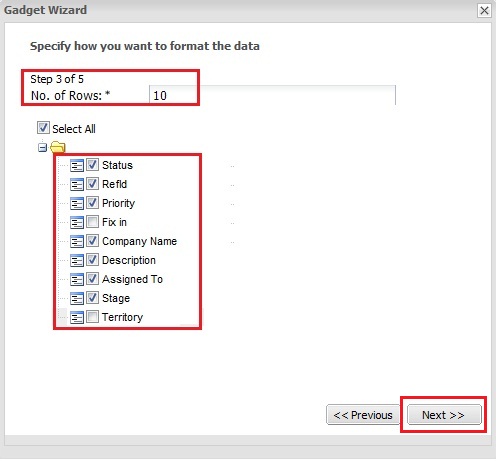496x461 pixels.
Task: Close the Gadget Wizard dialog
Action: pyautogui.click(x=484, y=10)
